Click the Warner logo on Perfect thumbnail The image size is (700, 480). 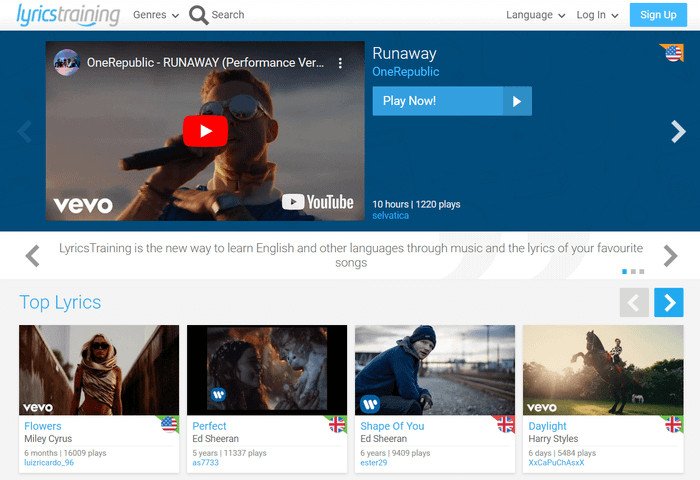click(x=218, y=394)
